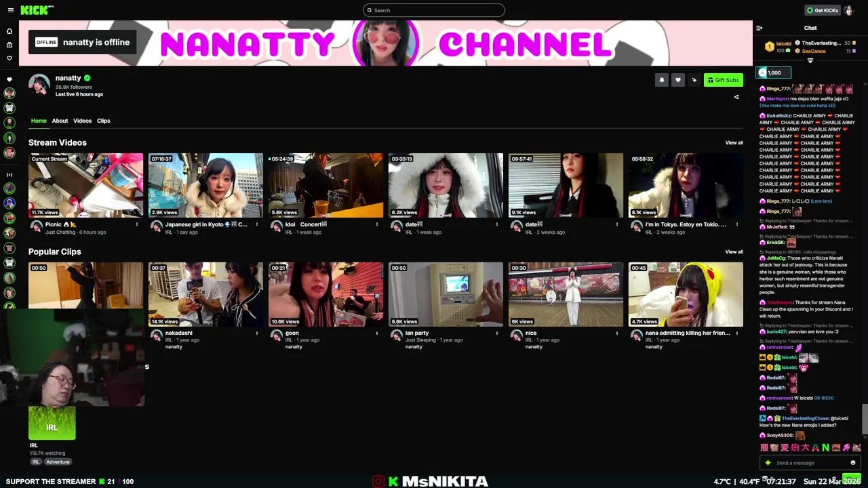Open options menu for Japanese girl in Kyoto video
Viewport: 868px width, 488px height.
pyautogui.click(x=257, y=224)
